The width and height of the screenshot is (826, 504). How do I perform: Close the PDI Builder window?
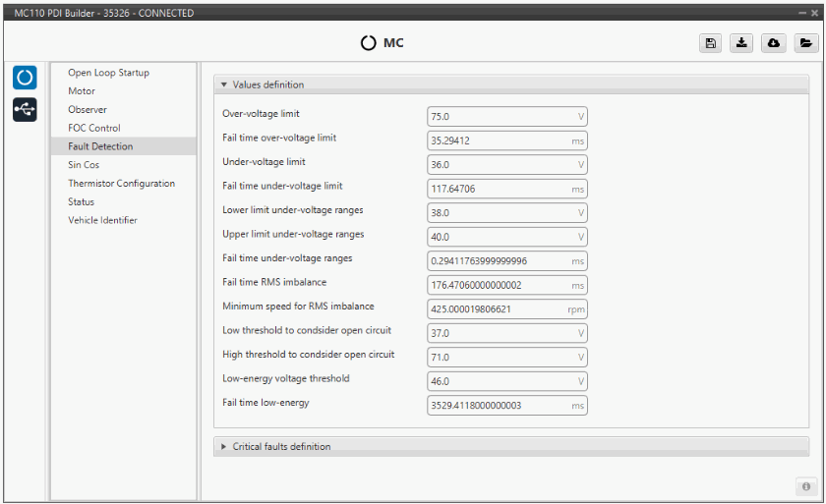point(815,13)
